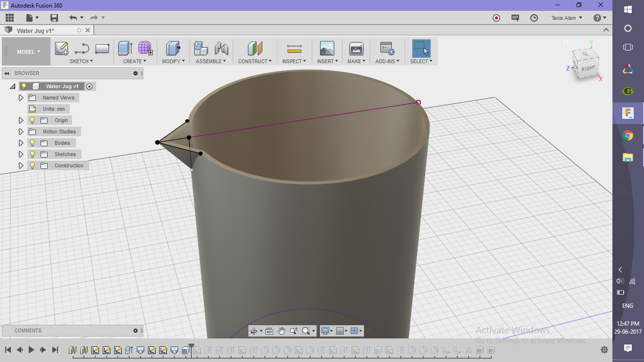Open the timeline settings gear

(x=604, y=350)
